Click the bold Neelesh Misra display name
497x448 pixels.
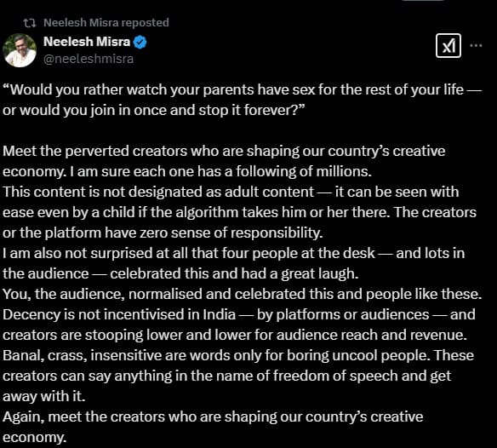click(87, 42)
